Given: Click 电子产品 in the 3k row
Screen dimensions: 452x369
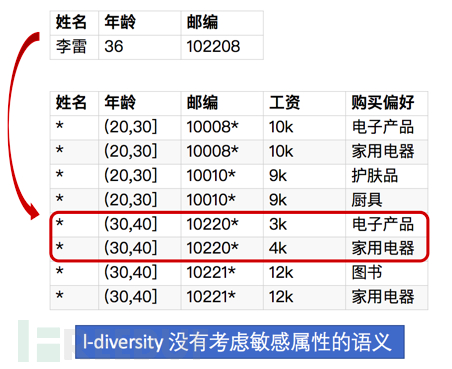Looking at the screenshot, I should click(387, 224).
